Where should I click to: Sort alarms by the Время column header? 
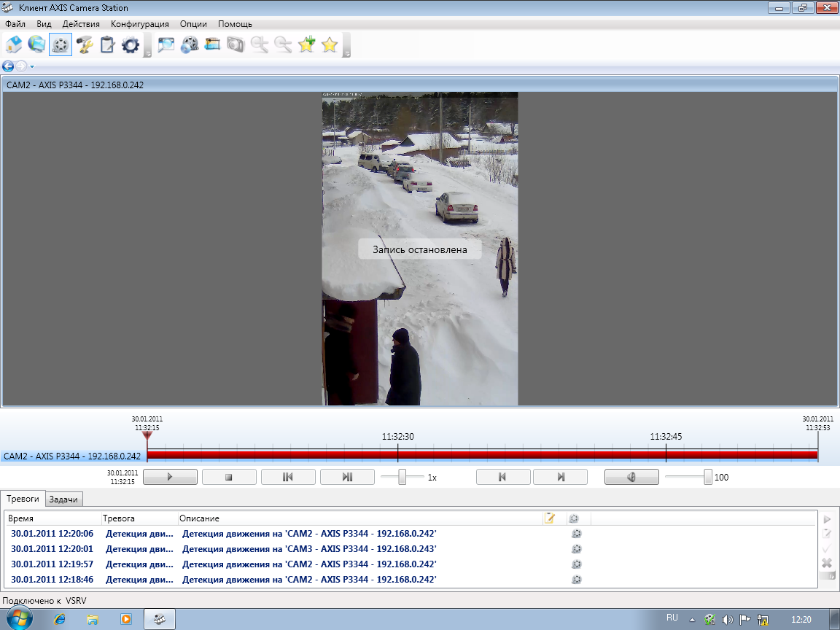(21, 518)
